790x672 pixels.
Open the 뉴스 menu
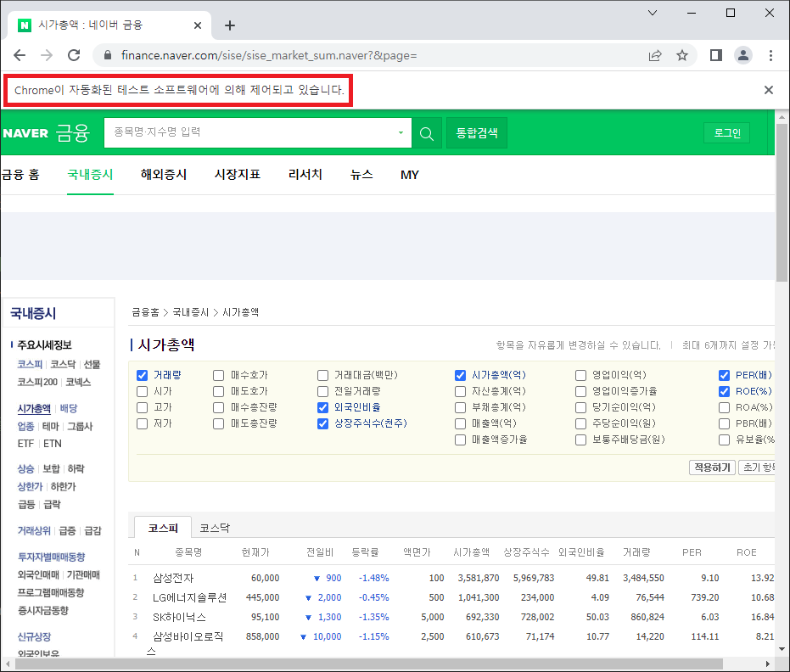tap(361, 174)
